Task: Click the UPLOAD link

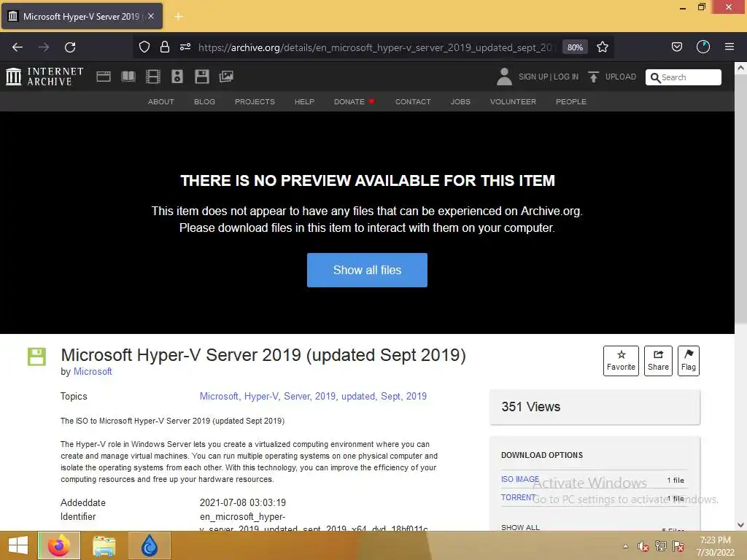Action: click(621, 77)
